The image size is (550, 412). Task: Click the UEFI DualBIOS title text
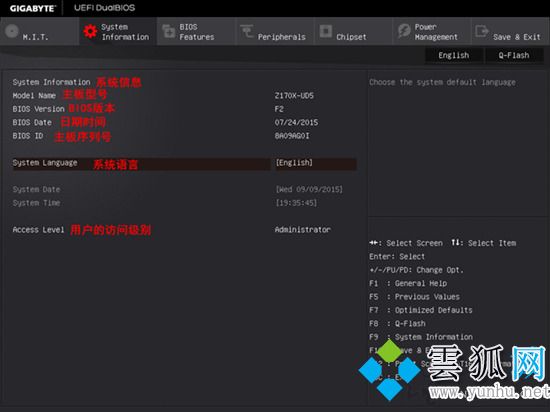pyautogui.click(x=104, y=8)
